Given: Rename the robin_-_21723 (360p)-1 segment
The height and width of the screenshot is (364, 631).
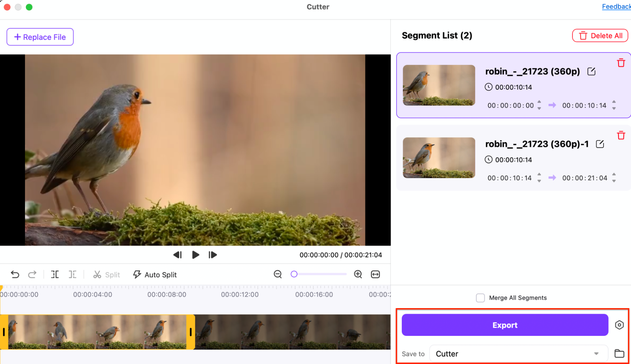Looking at the screenshot, I should pos(600,144).
